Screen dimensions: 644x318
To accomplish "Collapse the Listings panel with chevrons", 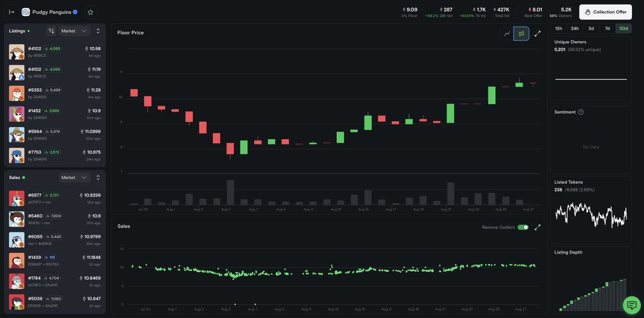I will (98, 31).
